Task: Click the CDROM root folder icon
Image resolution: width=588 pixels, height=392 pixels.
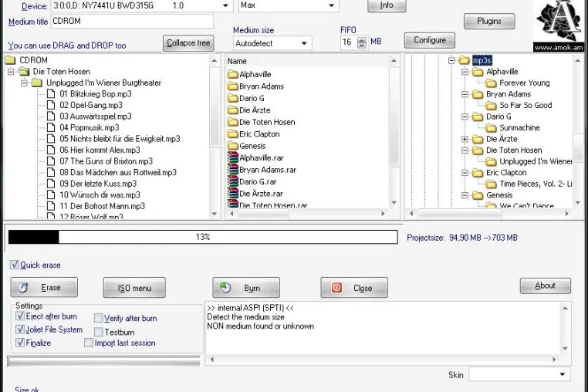Action: [x=11, y=60]
